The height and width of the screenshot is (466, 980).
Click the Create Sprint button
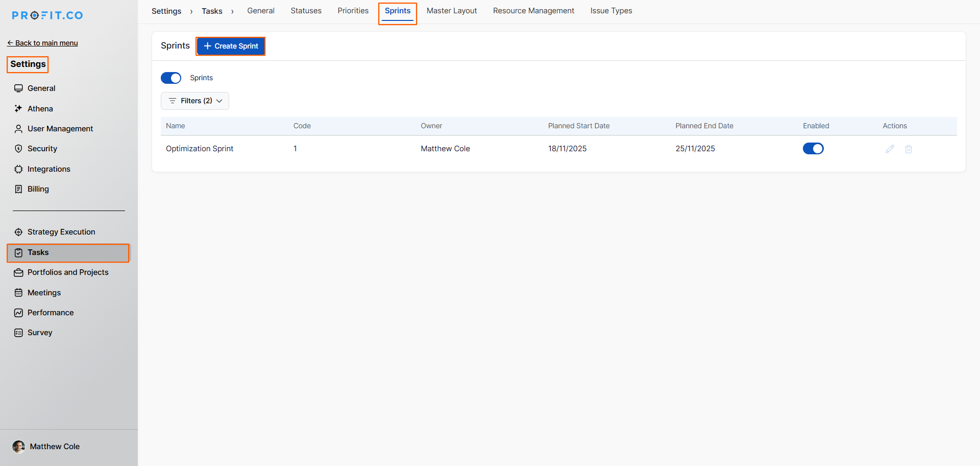coord(231,46)
